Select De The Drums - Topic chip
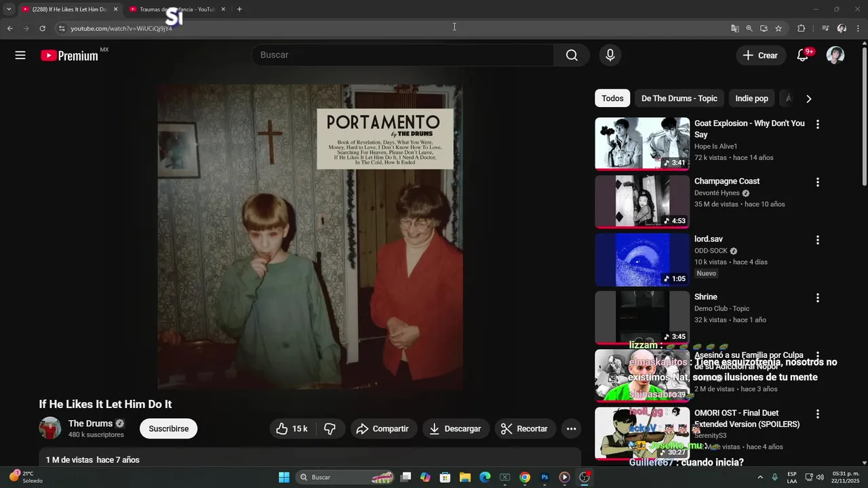The height and width of the screenshot is (488, 868). point(679,98)
